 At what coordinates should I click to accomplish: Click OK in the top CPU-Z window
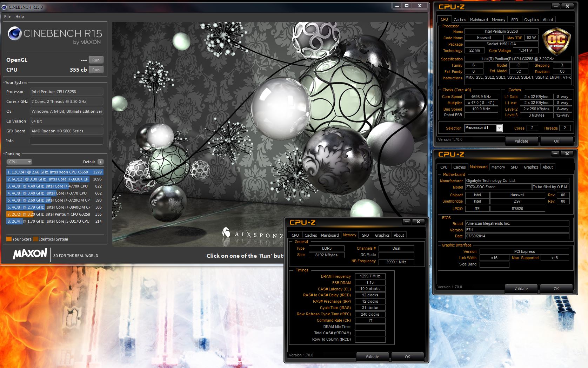[557, 141]
